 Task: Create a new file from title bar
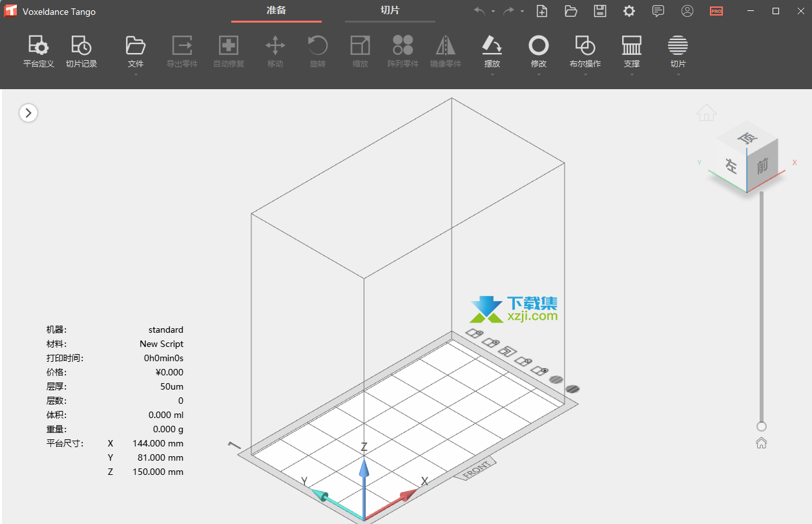coord(542,11)
